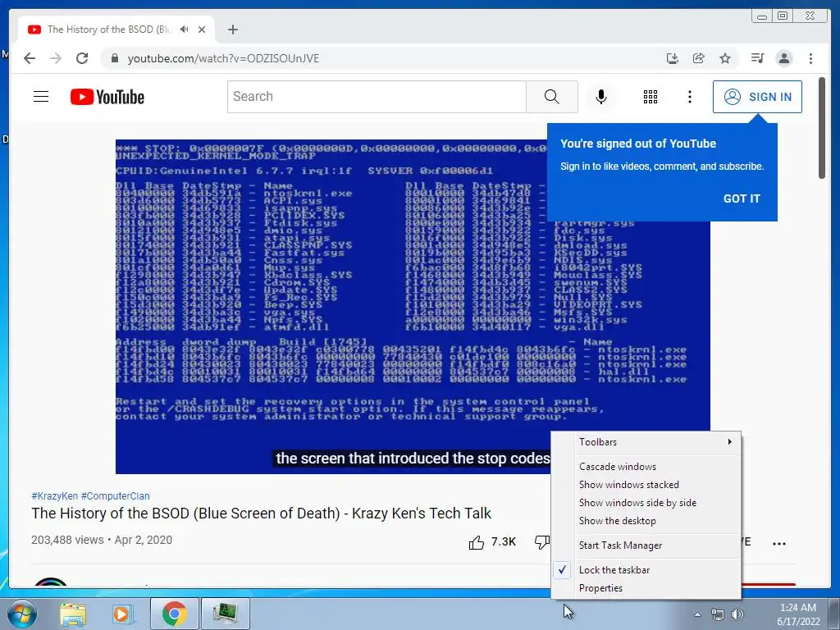Open Chrome's three-dot menu
Screen dimensions: 840x630
pos(810,58)
